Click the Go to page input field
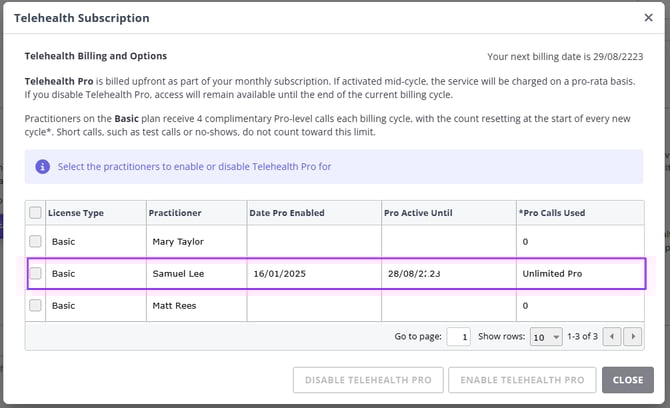Screen dimensions: 670x408 (x=458, y=337)
